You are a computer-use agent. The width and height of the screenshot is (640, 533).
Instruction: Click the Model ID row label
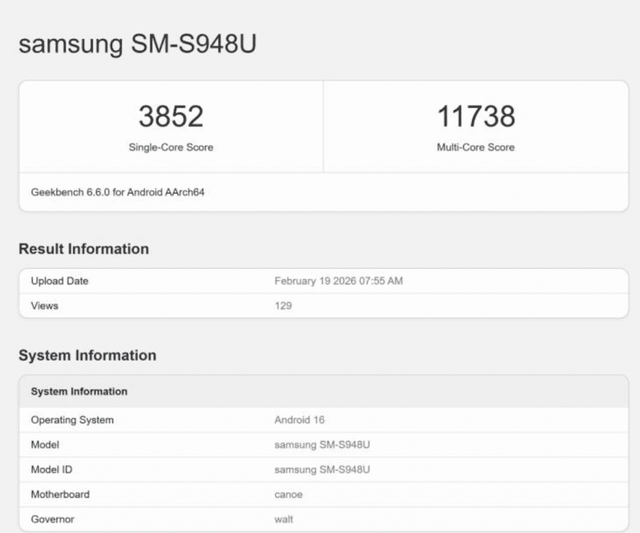[52, 469]
